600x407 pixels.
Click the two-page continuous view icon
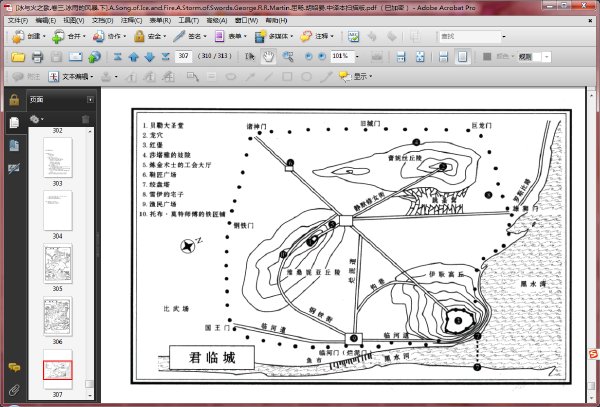(443, 57)
